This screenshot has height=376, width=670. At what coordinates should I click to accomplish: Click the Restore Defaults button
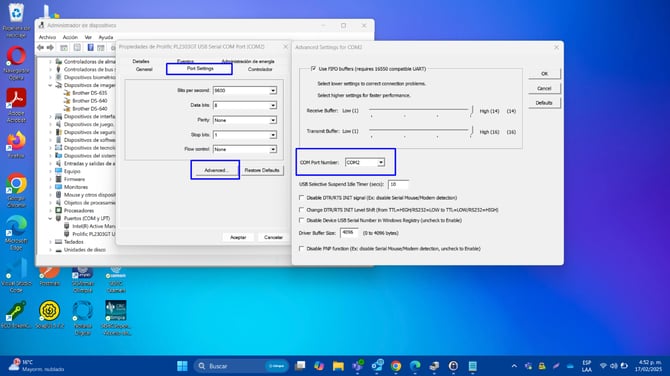262,170
